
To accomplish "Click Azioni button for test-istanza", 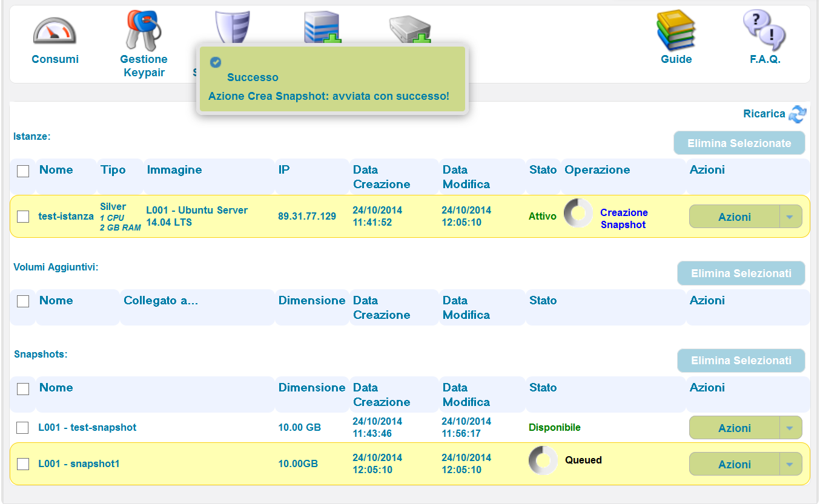I will (x=734, y=217).
